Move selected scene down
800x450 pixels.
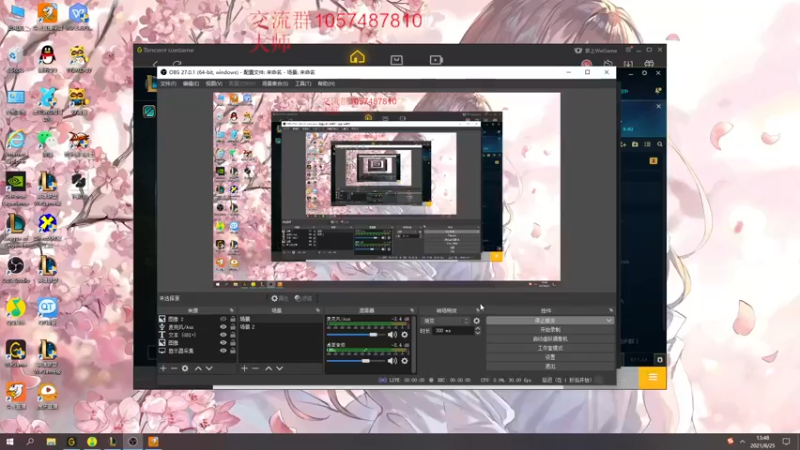coord(280,368)
